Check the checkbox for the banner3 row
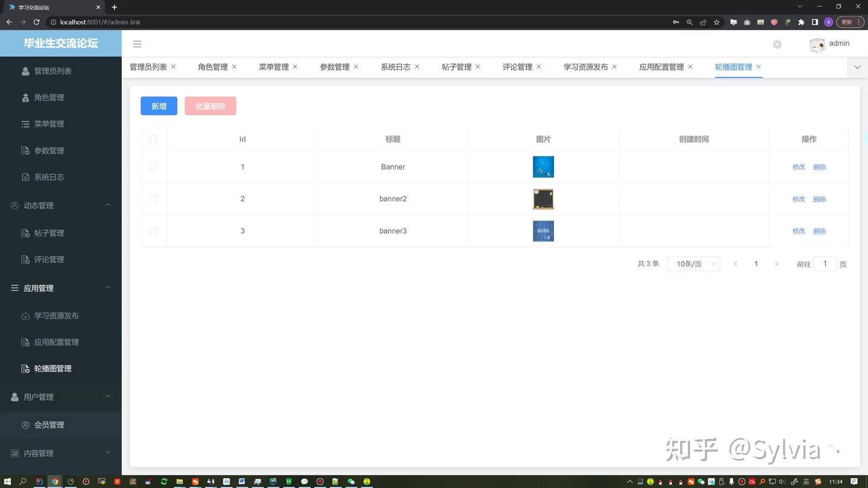This screenshot has width=868, height=488. [153, 231]
